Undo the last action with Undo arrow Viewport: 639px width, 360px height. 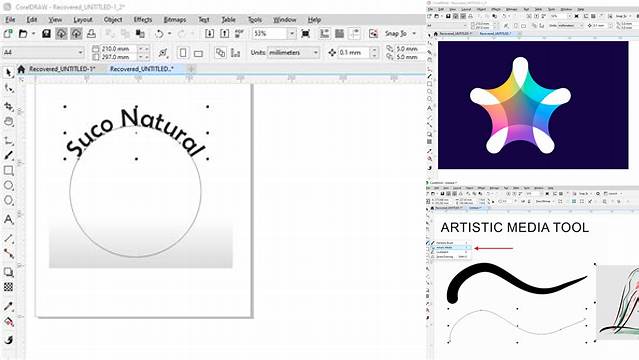click(159, 33)
